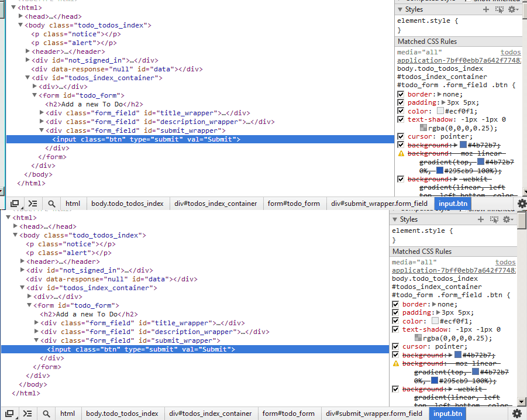Image resolution: width=527 pixels, height=420 pixels.
Task: Expand description_wrapper div in lower DOM tree
Action: pyautogui.click(x=36, y=331)
